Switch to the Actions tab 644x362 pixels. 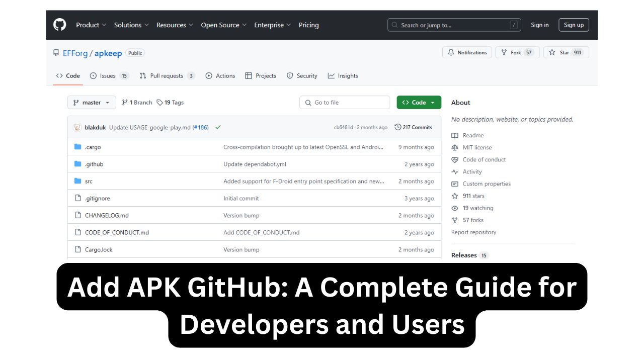coord(220,76)
